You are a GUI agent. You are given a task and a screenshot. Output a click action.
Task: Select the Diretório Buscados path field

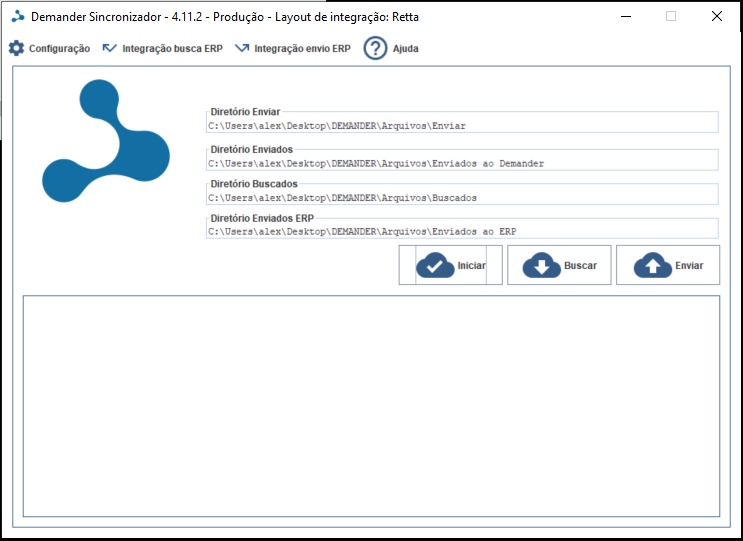[462, 198]
